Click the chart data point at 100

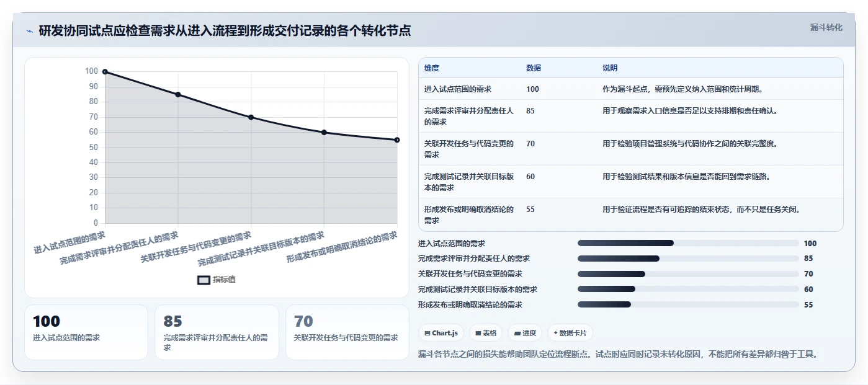coord(105,72)
